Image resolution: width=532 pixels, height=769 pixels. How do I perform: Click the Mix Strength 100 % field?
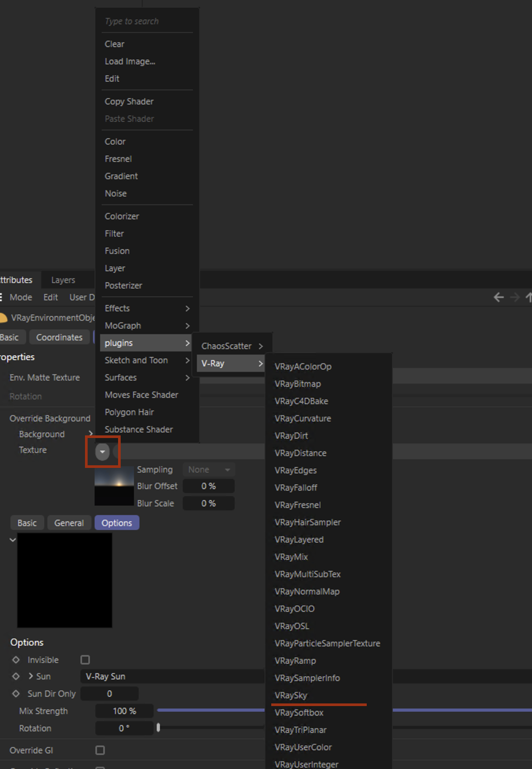[x=124, y=711]
